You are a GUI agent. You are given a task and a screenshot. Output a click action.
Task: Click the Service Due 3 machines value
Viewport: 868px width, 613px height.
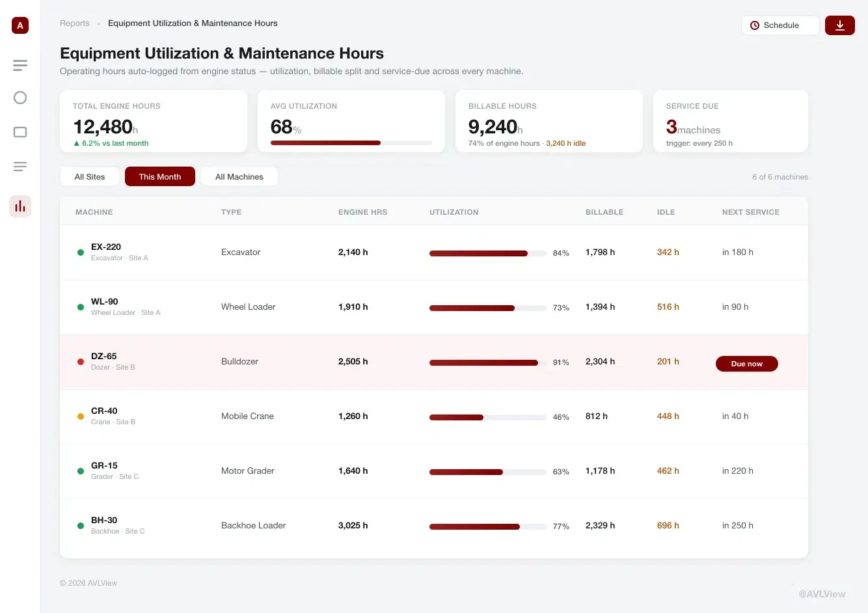coord(693,127)
